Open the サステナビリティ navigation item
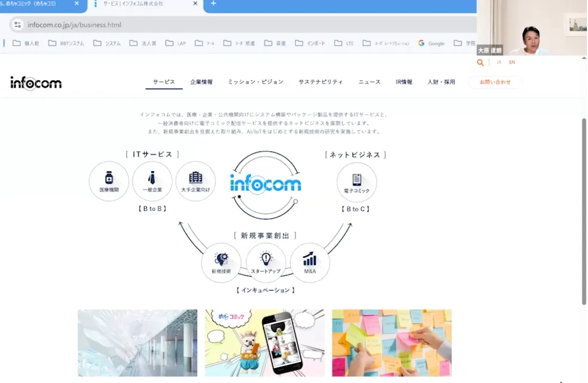This screenshot has width=588, height=383. (321, 82)
